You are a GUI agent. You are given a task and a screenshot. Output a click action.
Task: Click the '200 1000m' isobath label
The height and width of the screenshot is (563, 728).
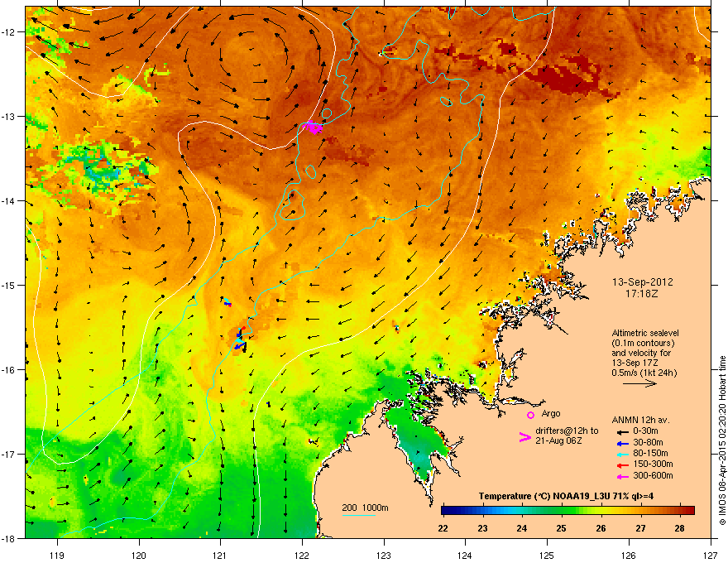[365, 508]
